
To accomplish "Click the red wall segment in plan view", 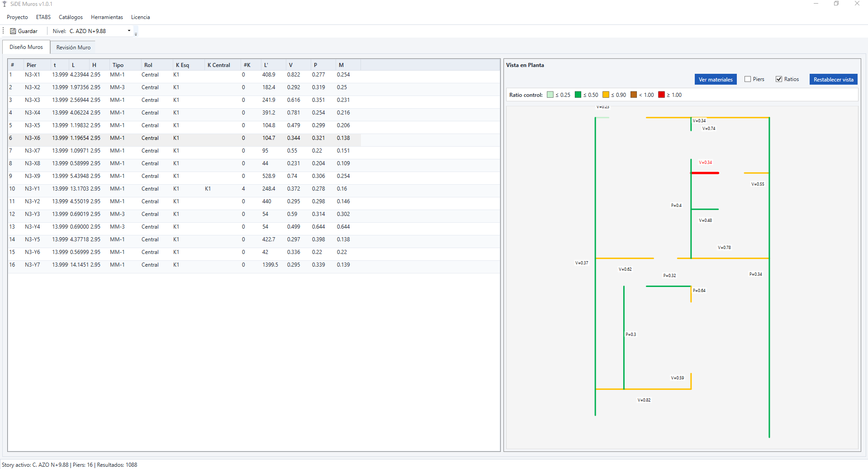I will coord(705,173).
